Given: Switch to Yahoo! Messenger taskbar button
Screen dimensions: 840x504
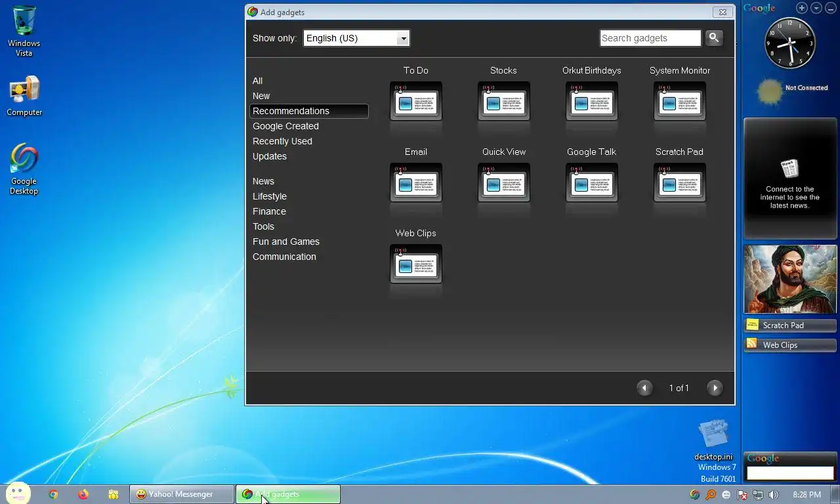Looking at the screenshot, I should click(182, 494).
